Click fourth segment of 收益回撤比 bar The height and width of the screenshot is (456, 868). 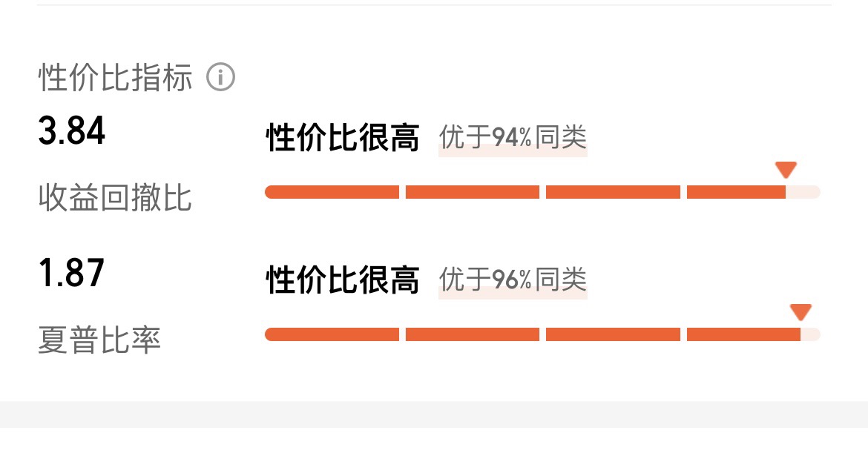click(736, 192)
